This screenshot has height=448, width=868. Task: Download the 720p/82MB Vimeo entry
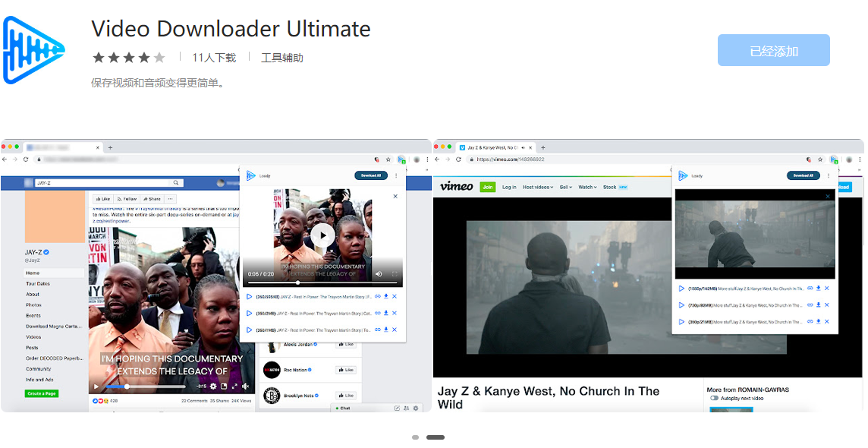(818, 305)
